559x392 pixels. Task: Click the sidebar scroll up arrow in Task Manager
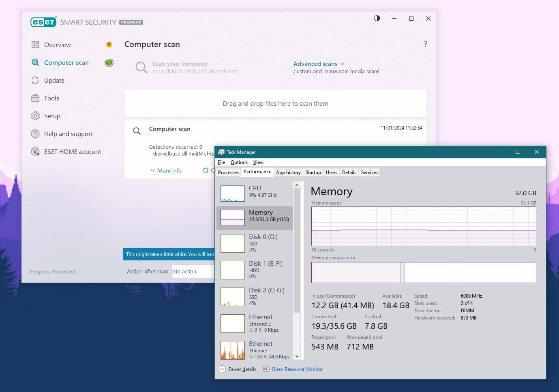(x=297, y=185)
